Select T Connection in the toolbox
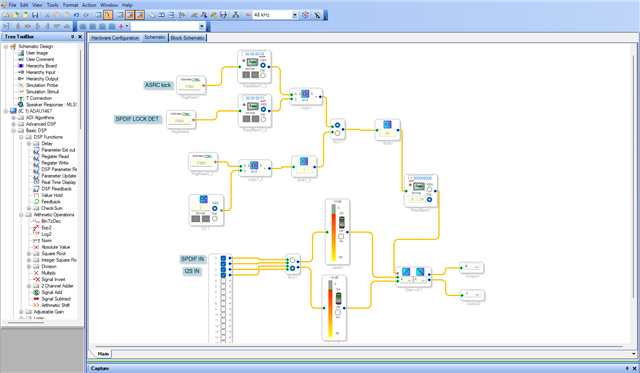This screenshot has width=640, height=373. click(x=39, y=98)
